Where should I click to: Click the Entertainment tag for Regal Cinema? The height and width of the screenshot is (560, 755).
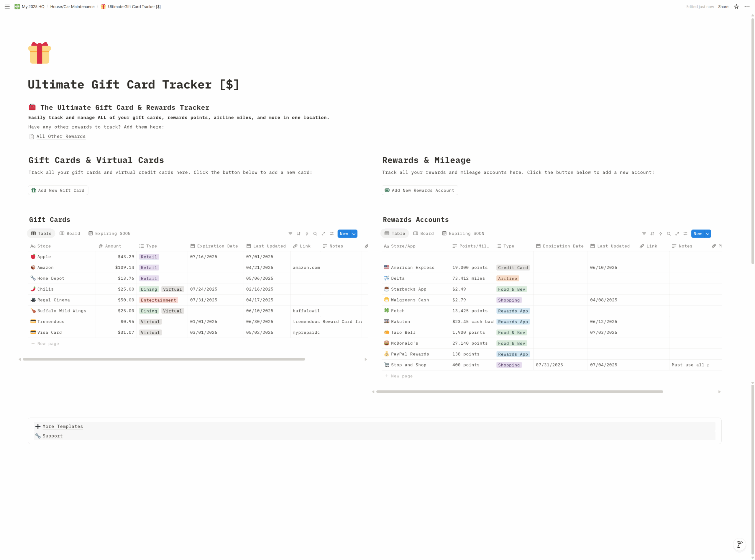click(x=158, y=300)
